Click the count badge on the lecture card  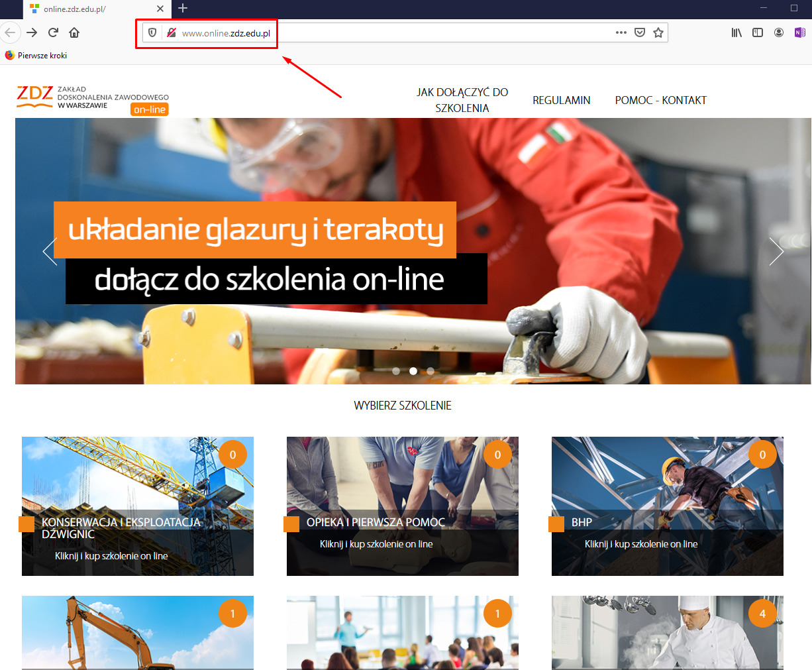pos(497,614)
